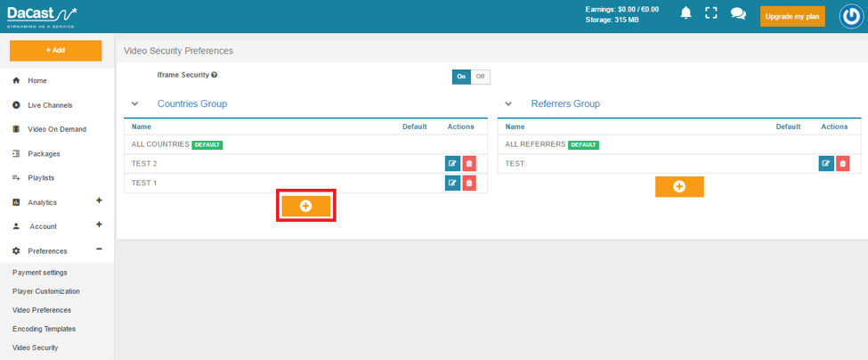The image size is (868, 360).
Task: Open Player Customization page
Action: tap(46, 291)
